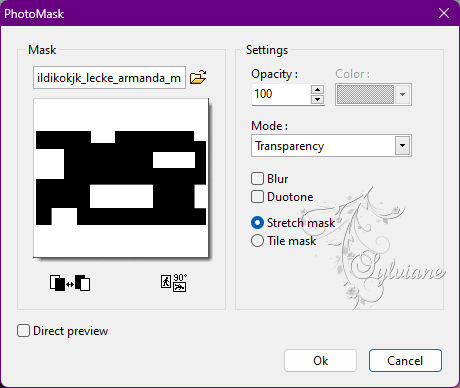460x388 pixels.
Task: Click the Opacity value field
Action: (282, 94)
